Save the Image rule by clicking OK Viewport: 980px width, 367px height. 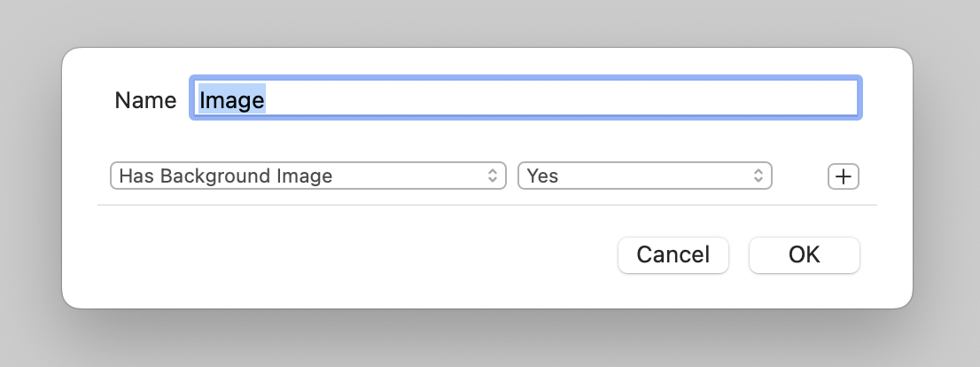[x=804, y=255]
